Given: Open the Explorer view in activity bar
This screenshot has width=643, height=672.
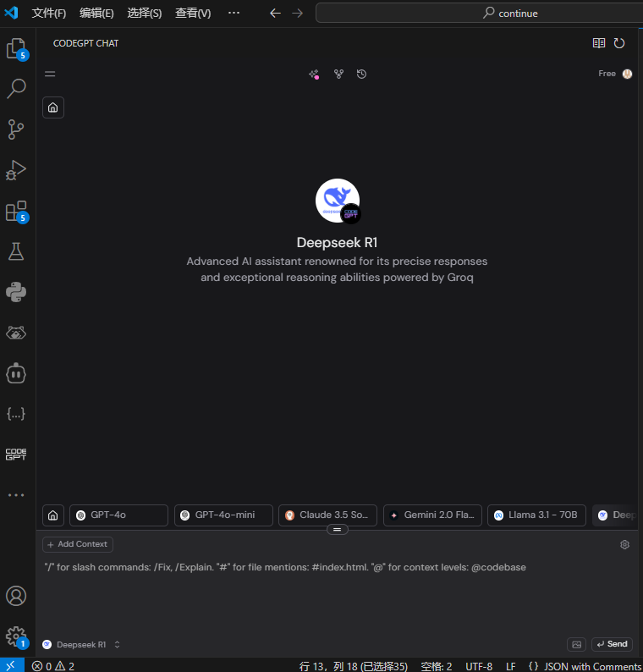Looking at the screenshot, I should click(x=16, y=48).
